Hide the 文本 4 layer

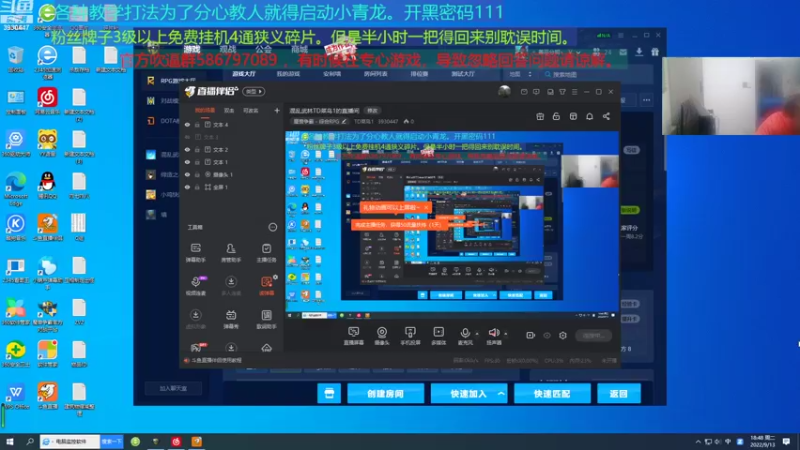click(187, 124)
